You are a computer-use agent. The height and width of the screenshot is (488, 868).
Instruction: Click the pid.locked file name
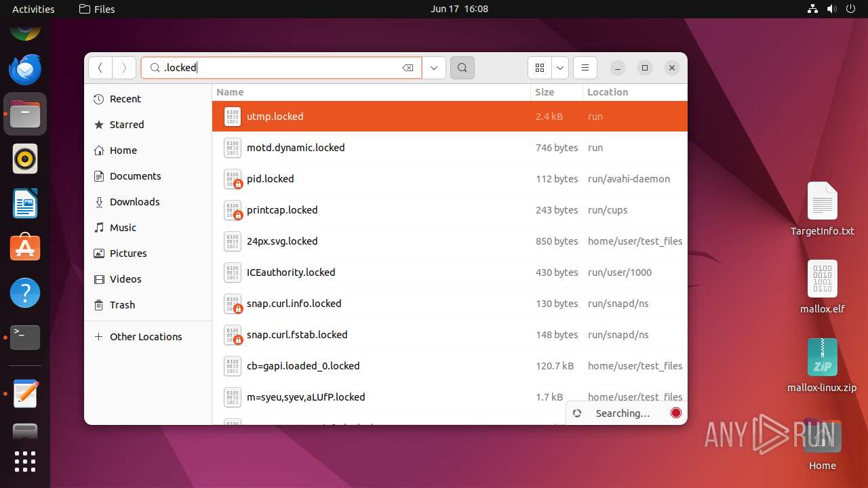point(270,179)
